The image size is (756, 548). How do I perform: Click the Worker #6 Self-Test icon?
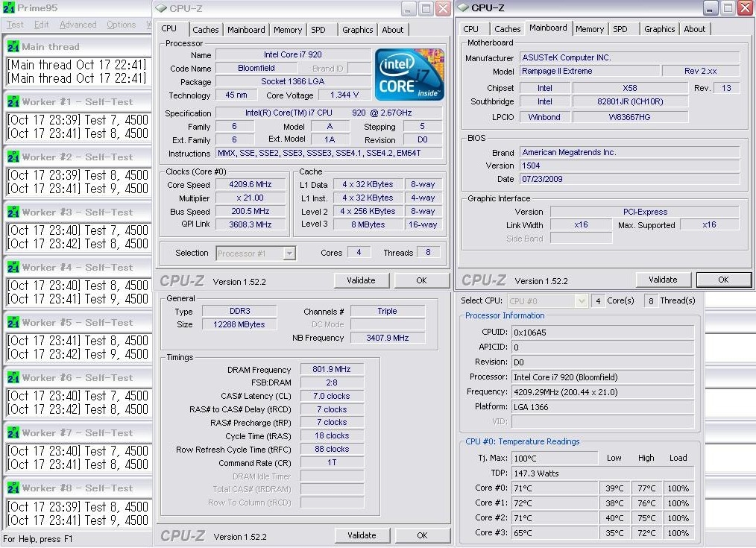pyautogui.click(x=13, y=377)
